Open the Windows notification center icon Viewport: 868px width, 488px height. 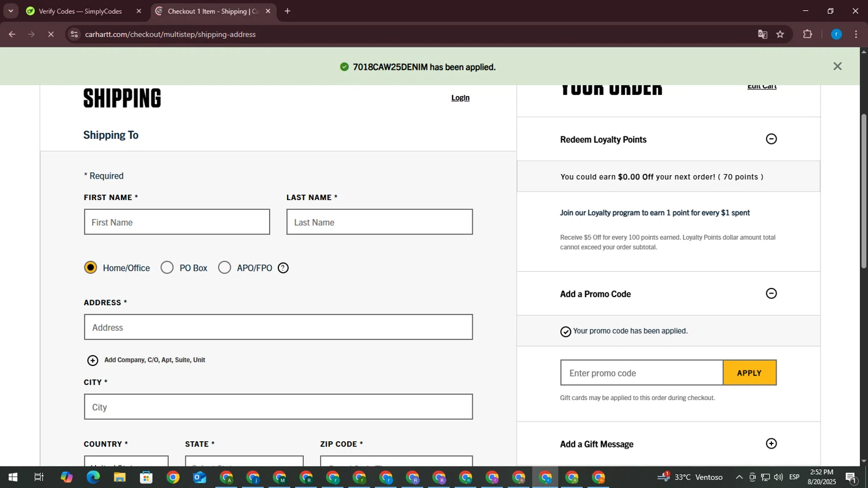pyautogui.click(x=851, y=478)
